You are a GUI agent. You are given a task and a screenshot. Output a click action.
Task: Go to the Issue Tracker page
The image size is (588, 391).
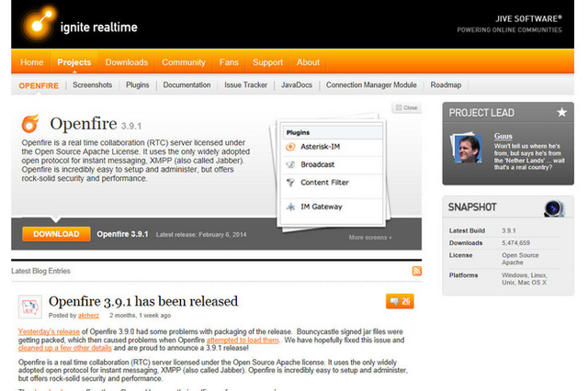coord(245,84)
